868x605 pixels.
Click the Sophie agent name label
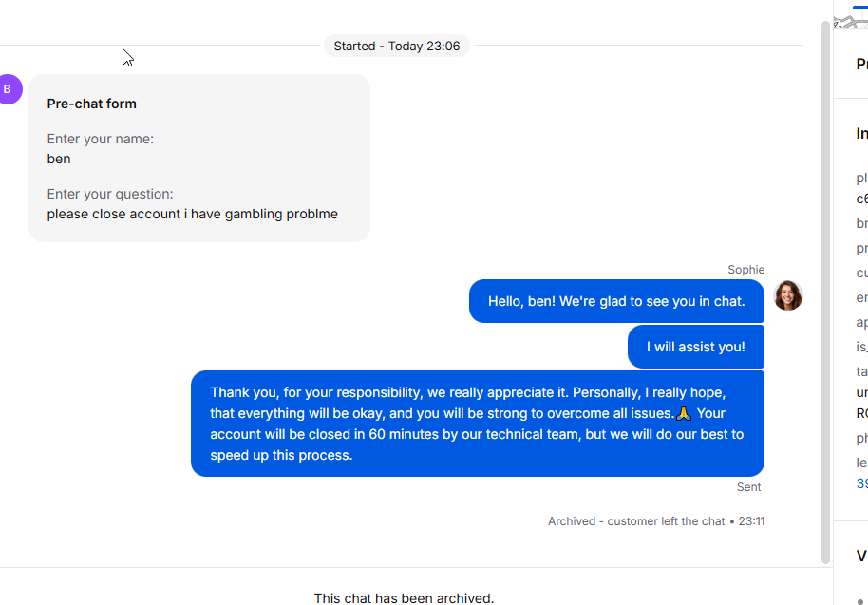click(746, 270)
